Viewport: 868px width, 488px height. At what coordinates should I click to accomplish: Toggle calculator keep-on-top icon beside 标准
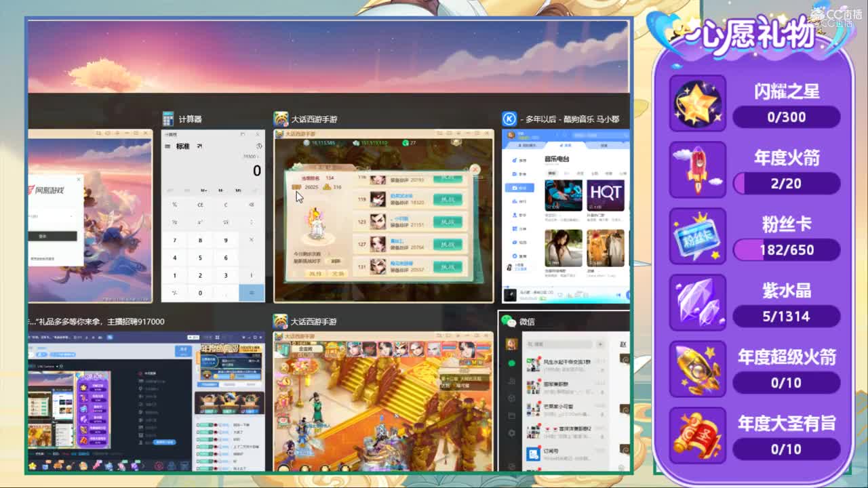pyautogui.click(x=199, y=146)
